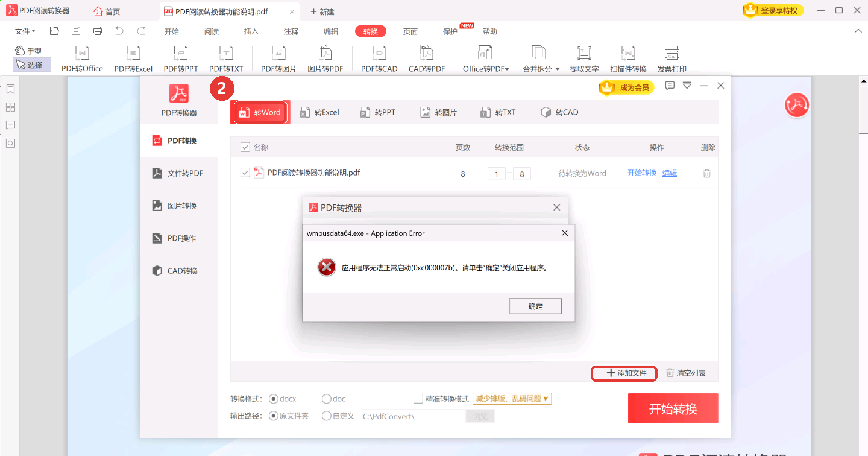
Task: Open the 文件 menu dropdown
Action: click(x=25, y=31)
